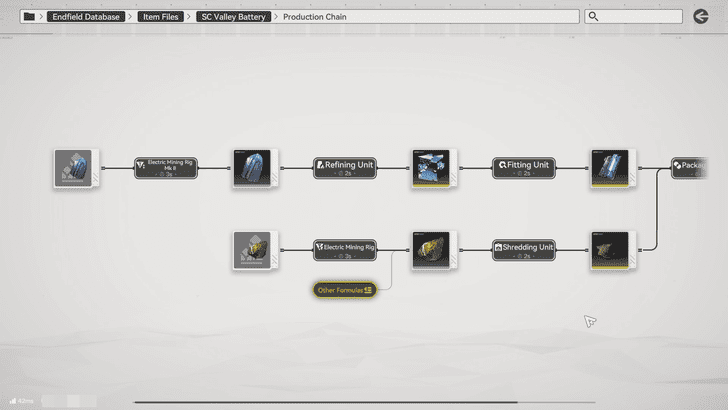Select the yellow ore deposit node icon

253,250
